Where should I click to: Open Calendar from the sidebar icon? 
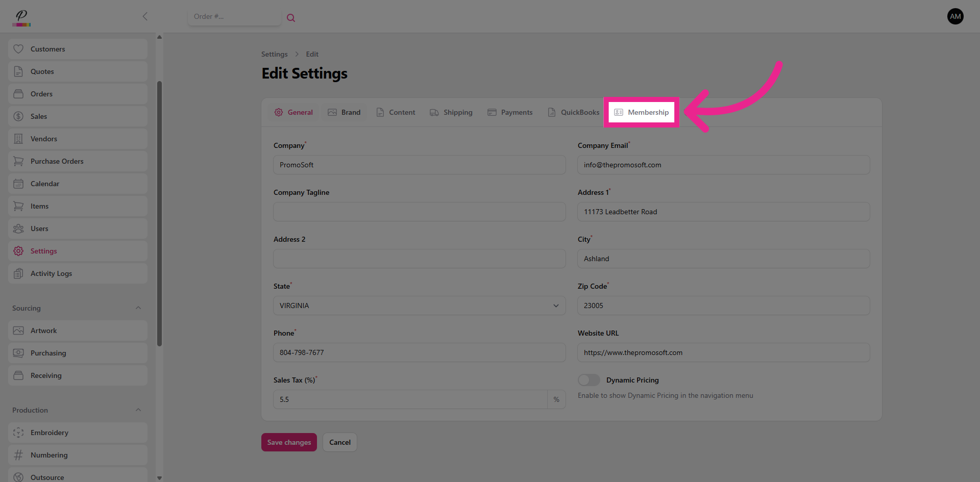coord(18,184)
